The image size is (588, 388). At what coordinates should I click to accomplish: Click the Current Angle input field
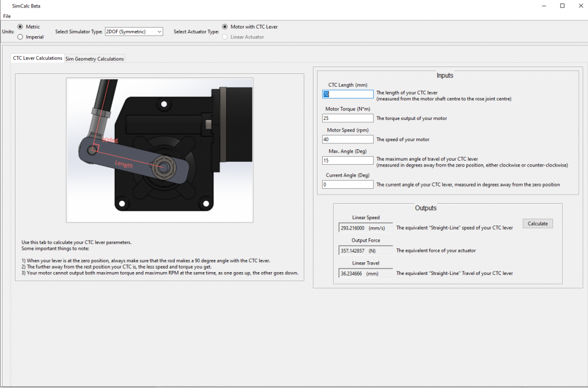click(347, 184)
